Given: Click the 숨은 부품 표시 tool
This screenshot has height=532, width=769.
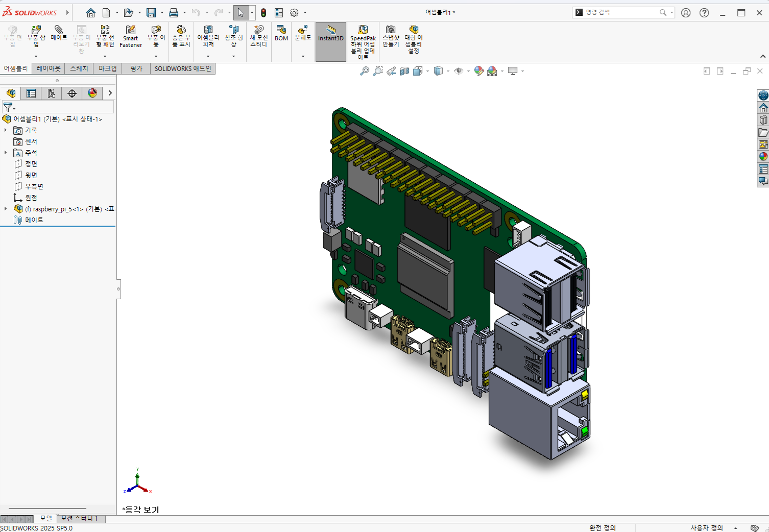Looking at the screenshot, I should (x=181, y=37).
